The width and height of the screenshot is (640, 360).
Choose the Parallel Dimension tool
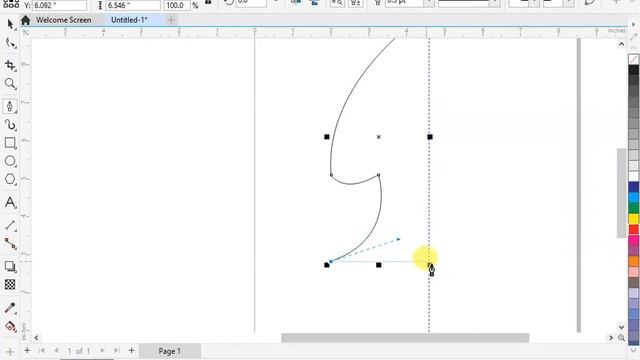pyautogui.click(x=10, y=225)
